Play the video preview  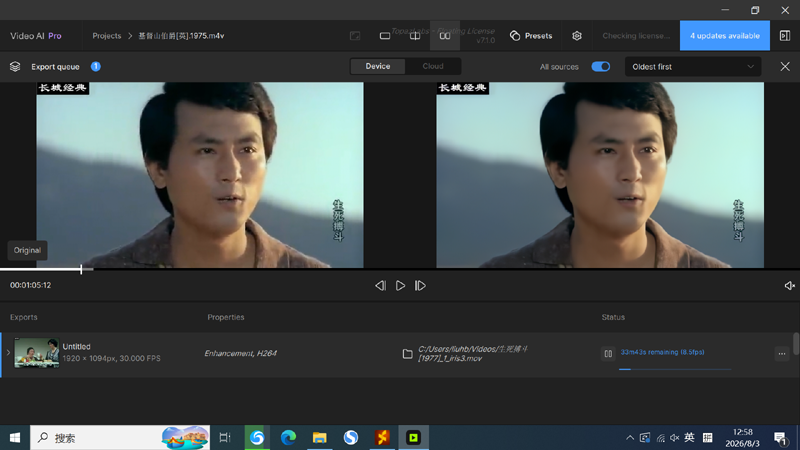tap(401, 286)
